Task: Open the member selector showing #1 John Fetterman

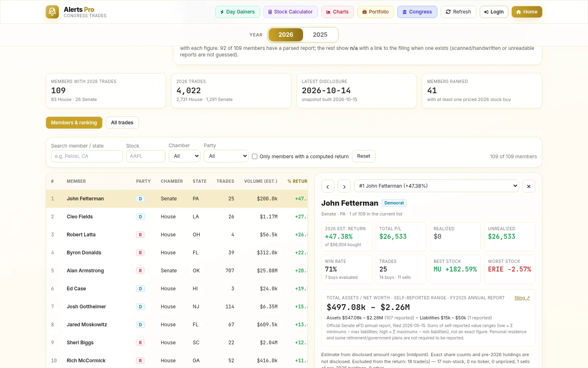Action: [x=437, y=186]
